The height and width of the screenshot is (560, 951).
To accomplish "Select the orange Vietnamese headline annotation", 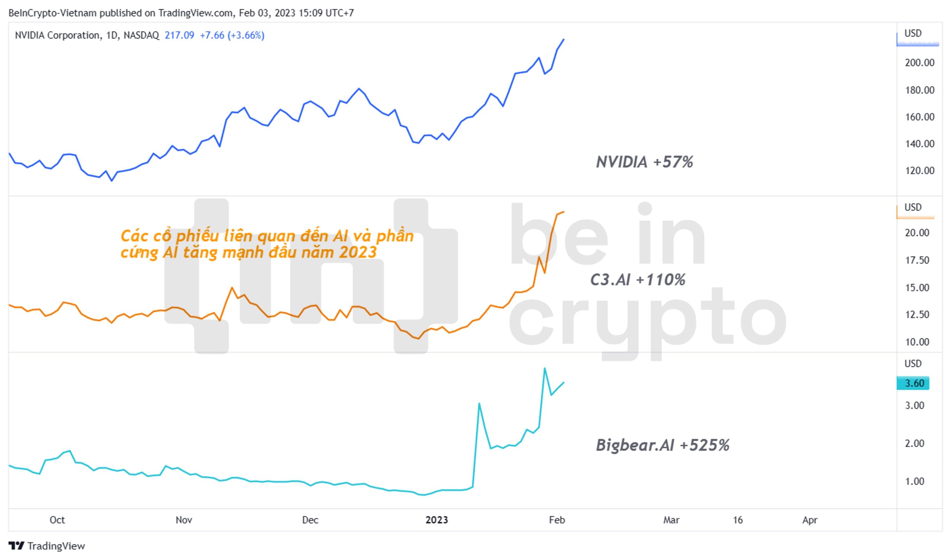I will [x=267, y=244].
